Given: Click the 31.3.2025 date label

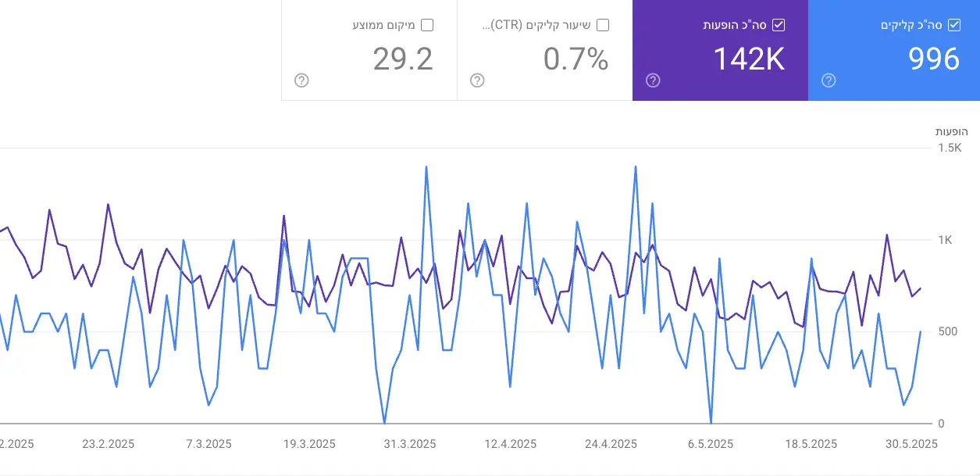Looking at the screenshot, I should (x=410, y=444).
